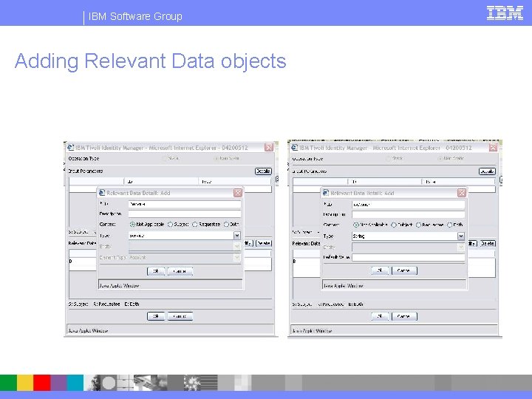This screenshot has width=532, height=399.
Task: Click partially hidden Modify button in right screenshot
Action: coord(472,243)
